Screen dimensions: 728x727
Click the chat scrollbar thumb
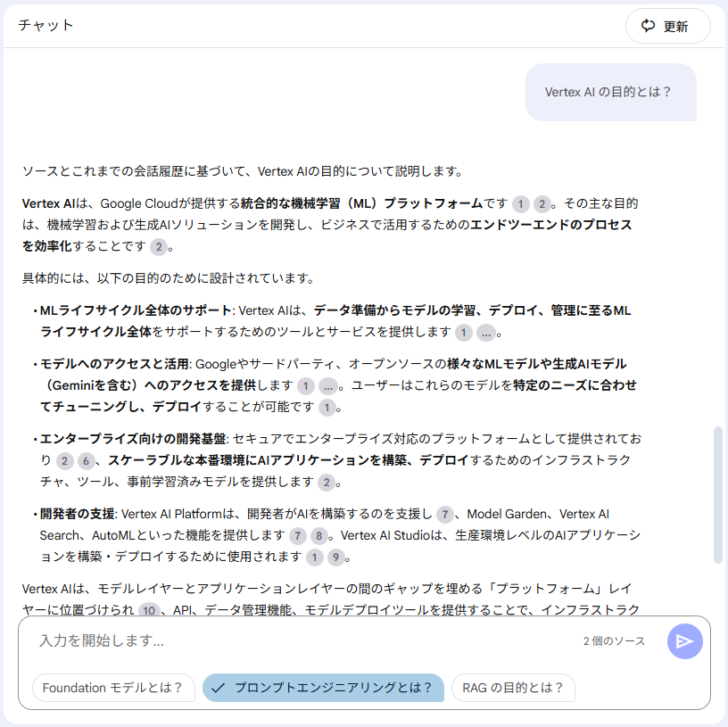(x=718, y=495)
